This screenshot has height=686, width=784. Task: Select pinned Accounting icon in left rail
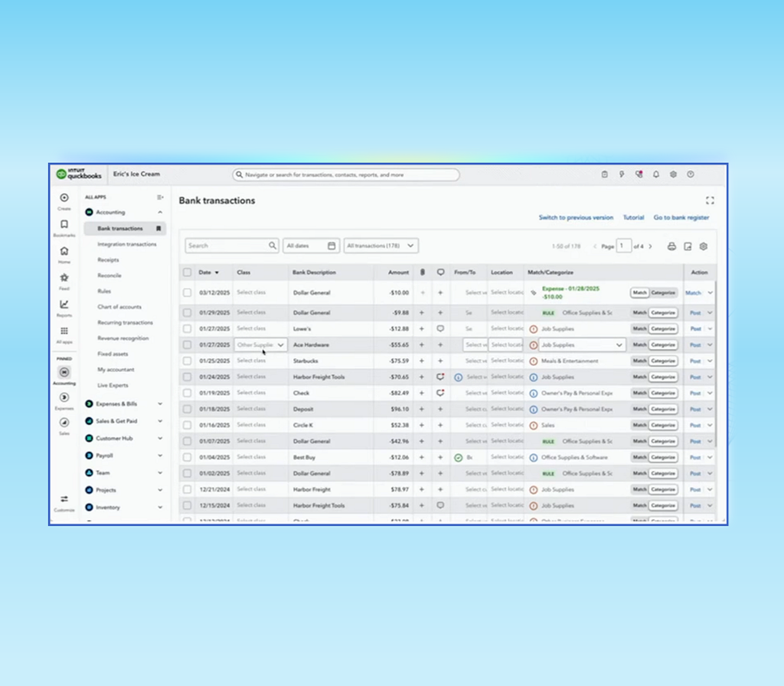coord(64,372)
